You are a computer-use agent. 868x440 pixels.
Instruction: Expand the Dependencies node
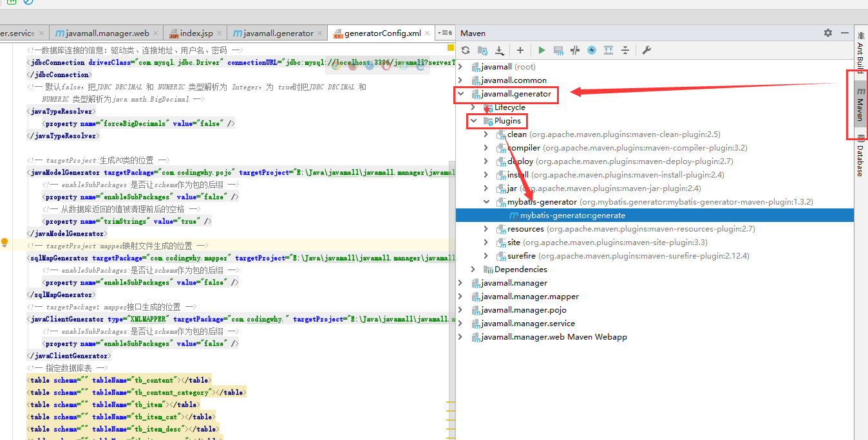[473, 270]
